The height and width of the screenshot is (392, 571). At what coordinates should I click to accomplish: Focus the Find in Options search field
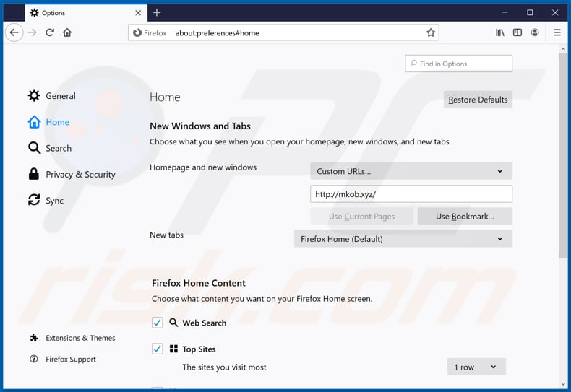pyautogui.click(x=458, y=64)
